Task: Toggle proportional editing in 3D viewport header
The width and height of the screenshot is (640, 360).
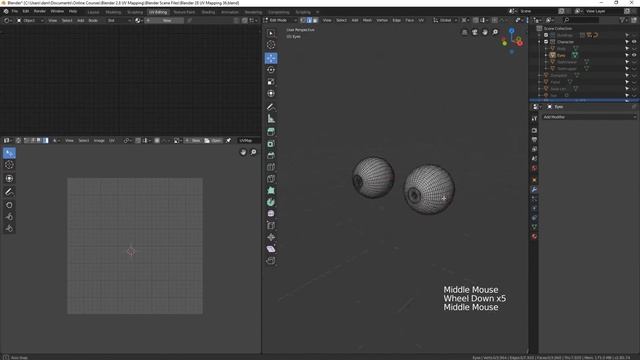Action: pos(494,20)
